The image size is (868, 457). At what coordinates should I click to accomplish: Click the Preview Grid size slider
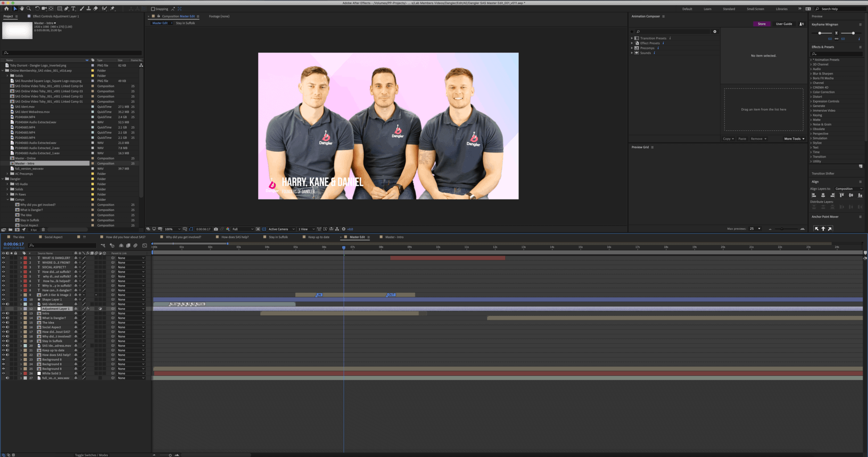[782, 229]
